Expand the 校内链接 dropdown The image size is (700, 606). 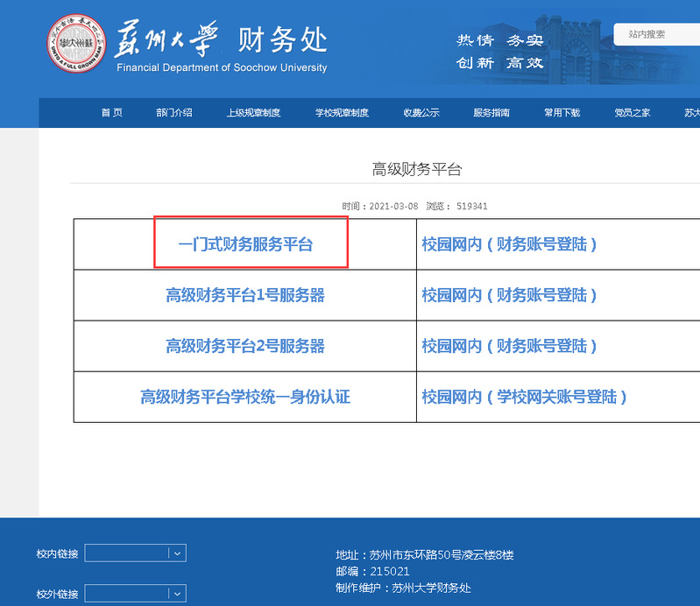(135, 553)
